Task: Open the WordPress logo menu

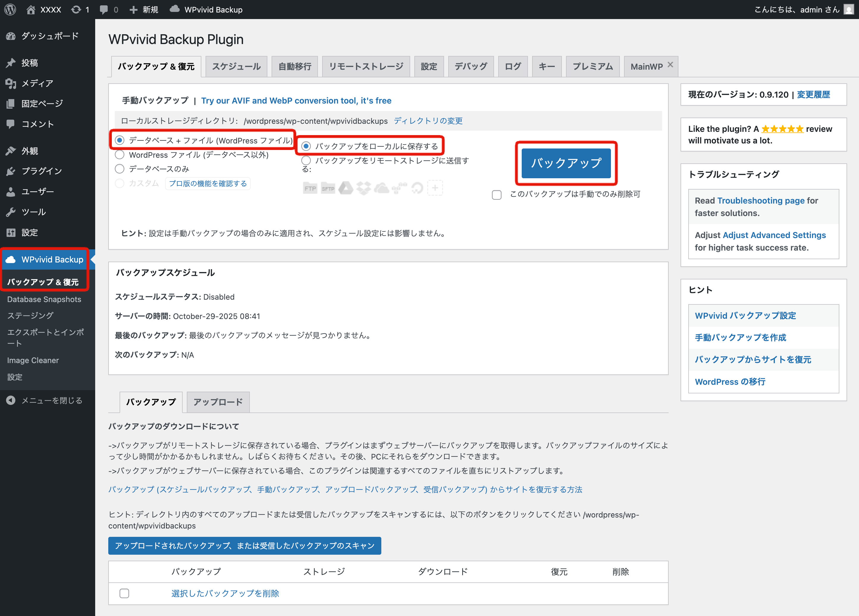Action: pyautogui.click(x=10, y=10)
